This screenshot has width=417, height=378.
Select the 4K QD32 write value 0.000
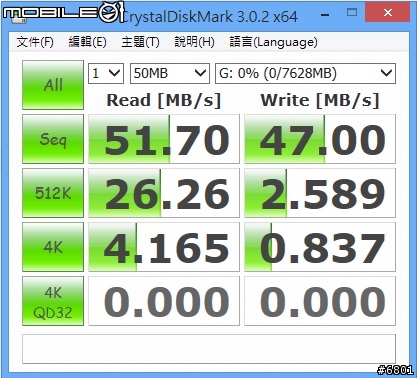pos(320,301)
